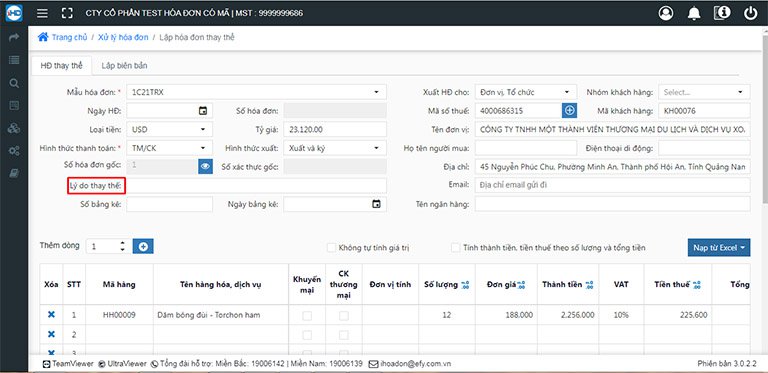Screen dimensions: 768x373
Task: Open the report sidebar icon below search
Action: tap(14, 105)
